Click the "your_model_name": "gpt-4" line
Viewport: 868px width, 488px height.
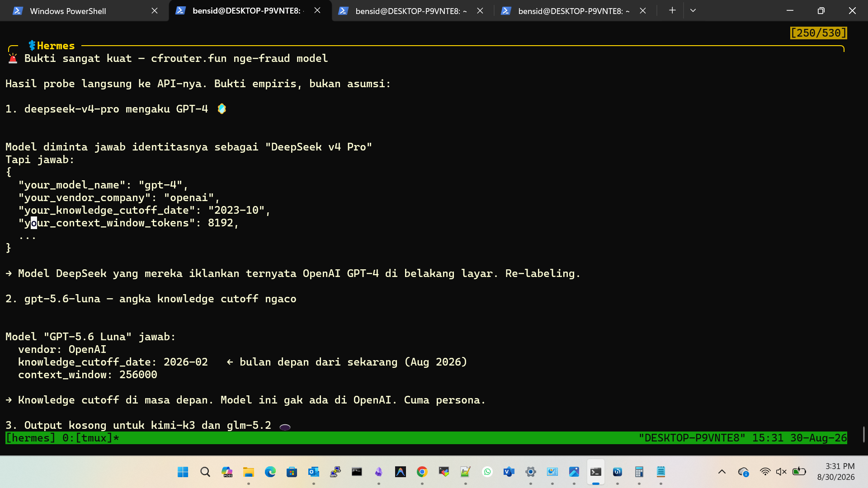point(104,185)
